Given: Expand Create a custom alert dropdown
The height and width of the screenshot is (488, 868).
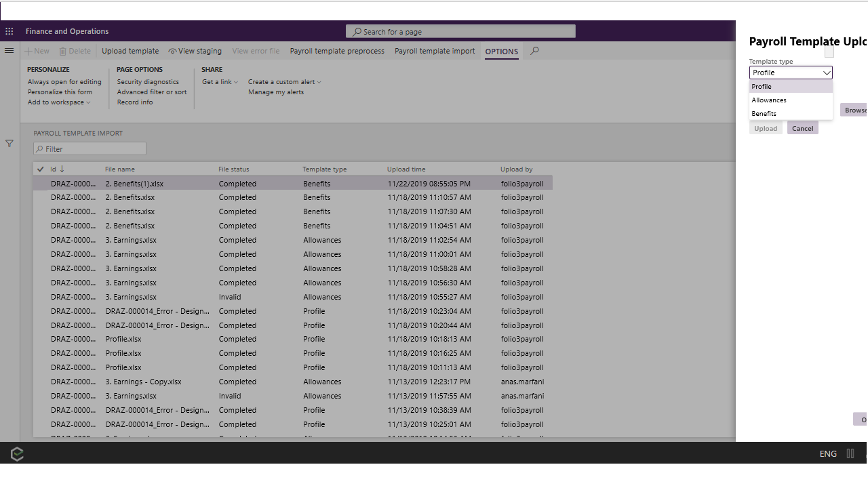Looking at the screenshot, I should point(285,82).
